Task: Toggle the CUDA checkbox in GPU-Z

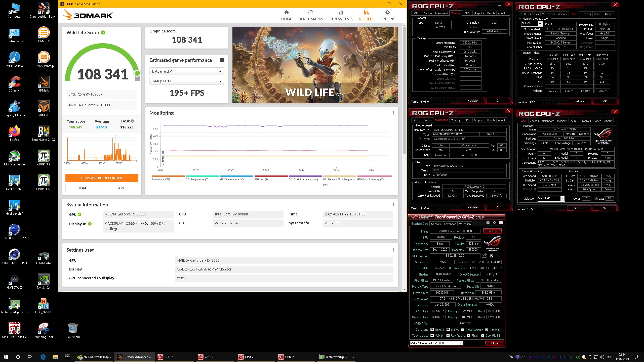Action: coord(448,330)
